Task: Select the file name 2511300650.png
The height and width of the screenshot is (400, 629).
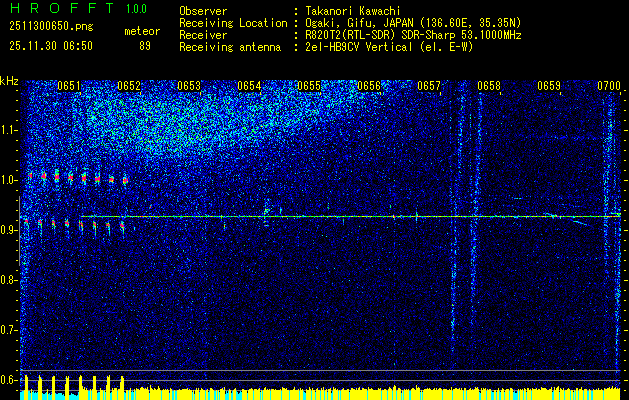Action: [51, 27]
